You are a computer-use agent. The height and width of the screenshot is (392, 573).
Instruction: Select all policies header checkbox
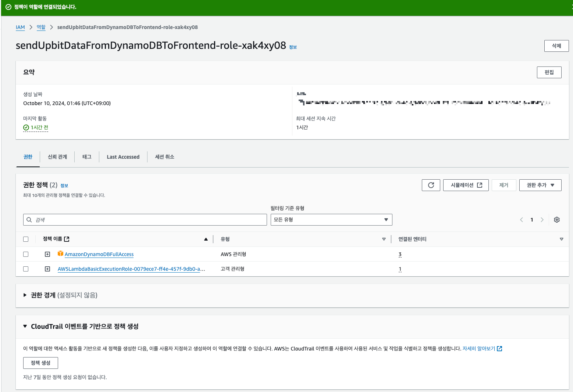26,239
